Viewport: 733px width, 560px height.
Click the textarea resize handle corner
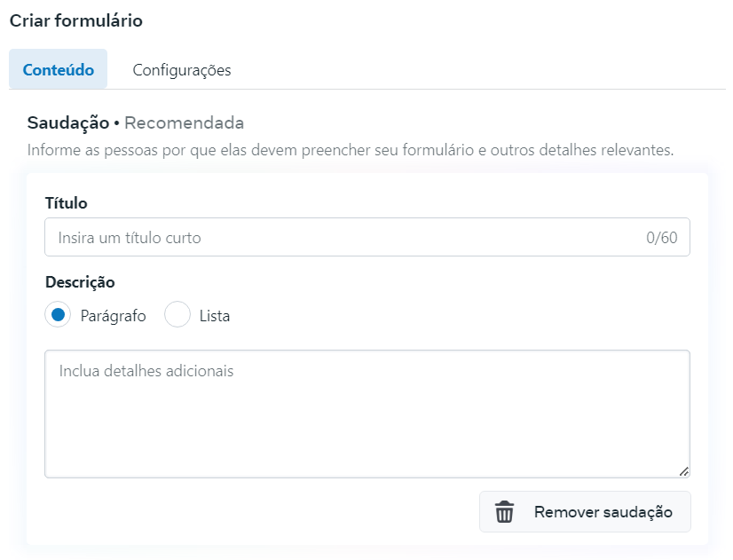tap(683, 471)
